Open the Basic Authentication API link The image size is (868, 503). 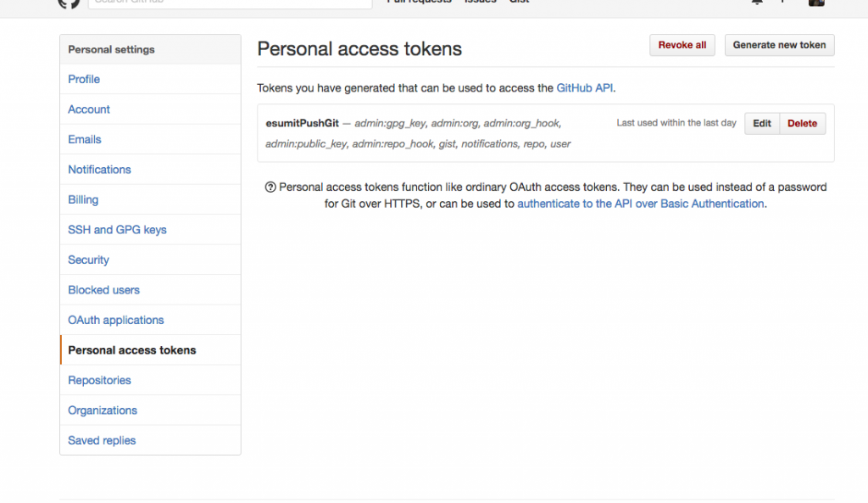(x=641, y=204)
